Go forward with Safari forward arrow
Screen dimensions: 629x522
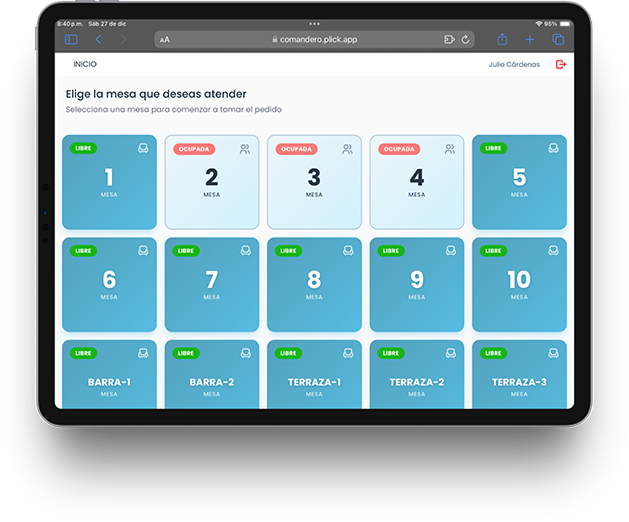click(x=124, y=39)
